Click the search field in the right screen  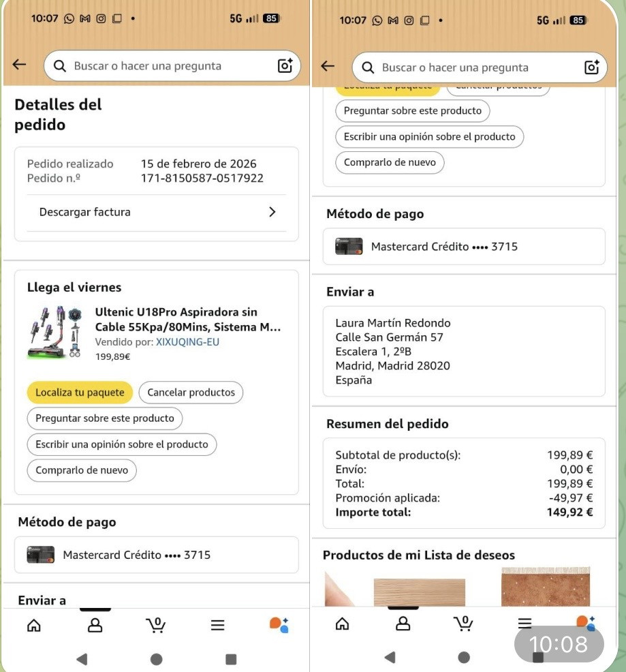480,67
